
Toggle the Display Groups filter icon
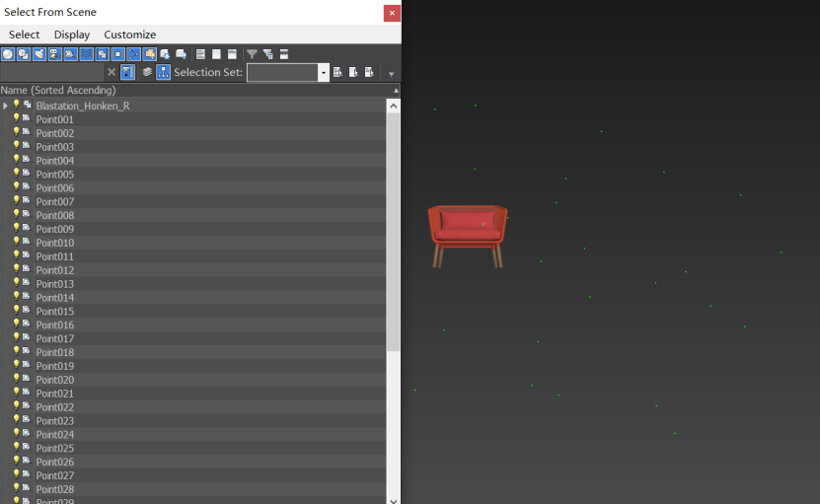(x=102, y=54)
